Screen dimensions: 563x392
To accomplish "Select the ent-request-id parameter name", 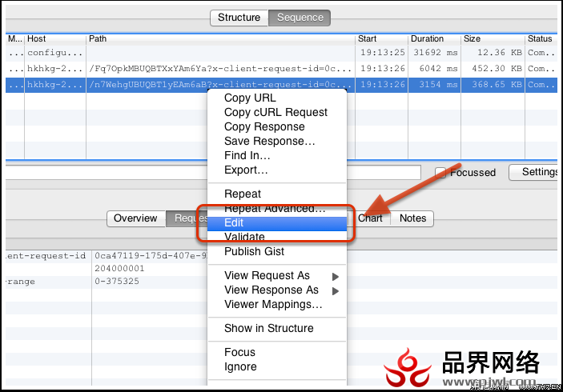I will pyautogui.click(x=46, y=256).
